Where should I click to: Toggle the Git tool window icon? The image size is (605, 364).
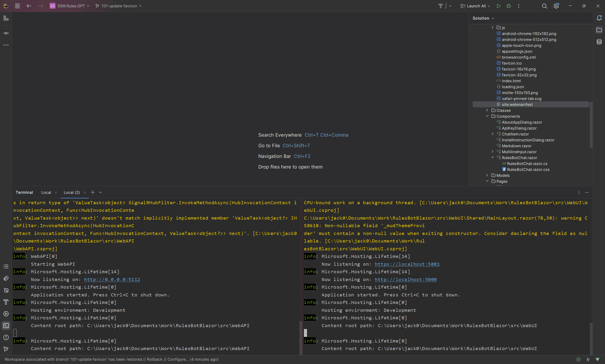click(x=6, y=349)
